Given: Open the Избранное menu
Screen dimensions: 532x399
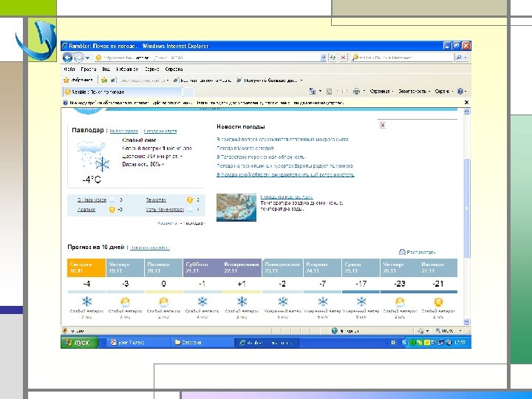Looking at the screenshot, I should coord(127,69).
